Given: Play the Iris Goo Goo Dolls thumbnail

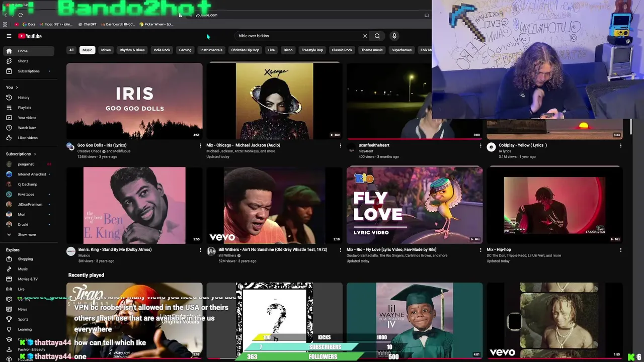Looking at the screenshot, I should click(134, 101).
